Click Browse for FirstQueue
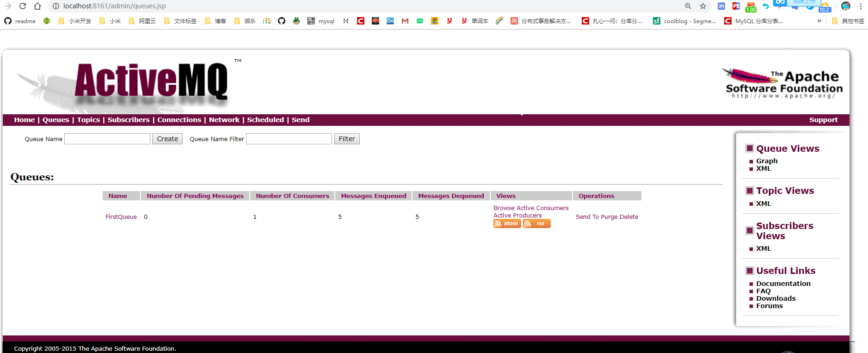Viewport: 868px width, 353px height. pos(504,208)
